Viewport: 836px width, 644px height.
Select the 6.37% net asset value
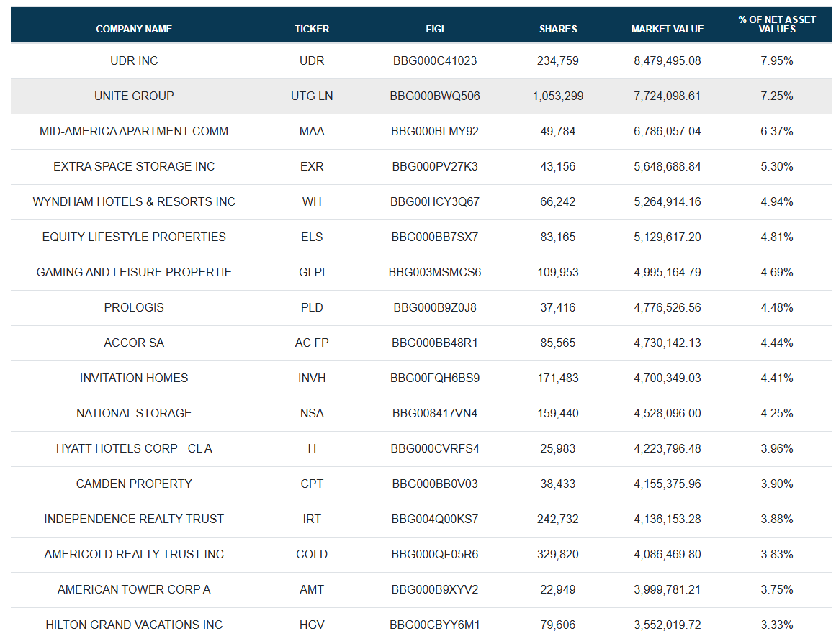[x=777, y=131]
